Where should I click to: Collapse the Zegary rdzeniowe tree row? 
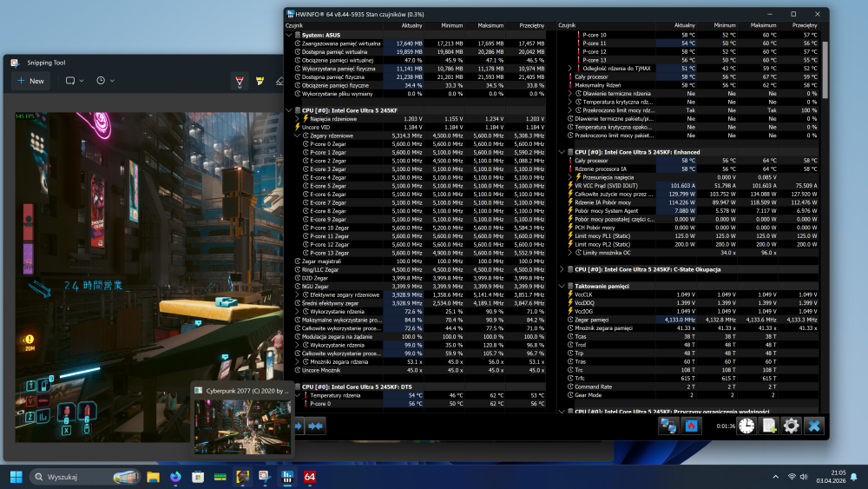pos(297,135)
